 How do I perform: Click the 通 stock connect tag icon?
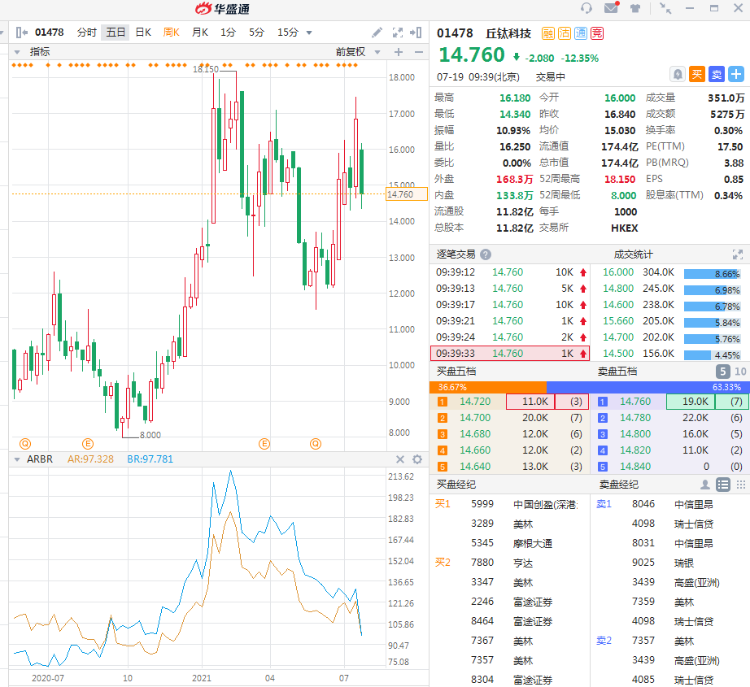[x=581, y=33]
